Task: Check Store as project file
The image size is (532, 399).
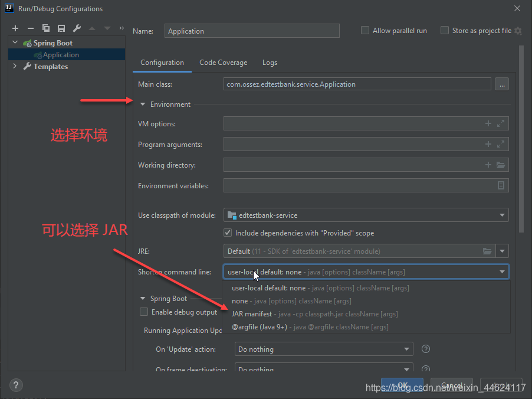Action: [x=444, y=30]
